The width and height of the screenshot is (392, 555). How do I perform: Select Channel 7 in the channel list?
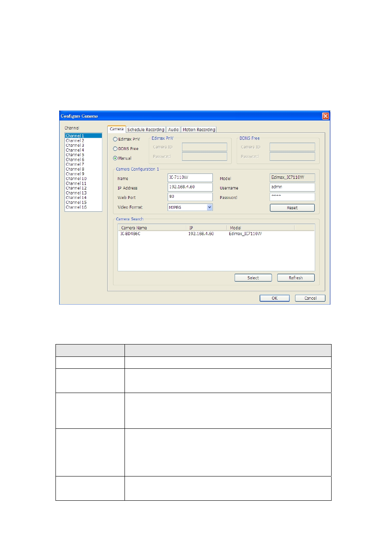[x=83, y=164]
